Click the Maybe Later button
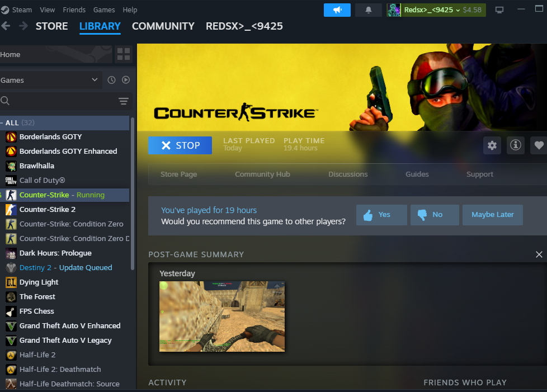547x392 pixels. pyautogui.click(x=492, y=215)
